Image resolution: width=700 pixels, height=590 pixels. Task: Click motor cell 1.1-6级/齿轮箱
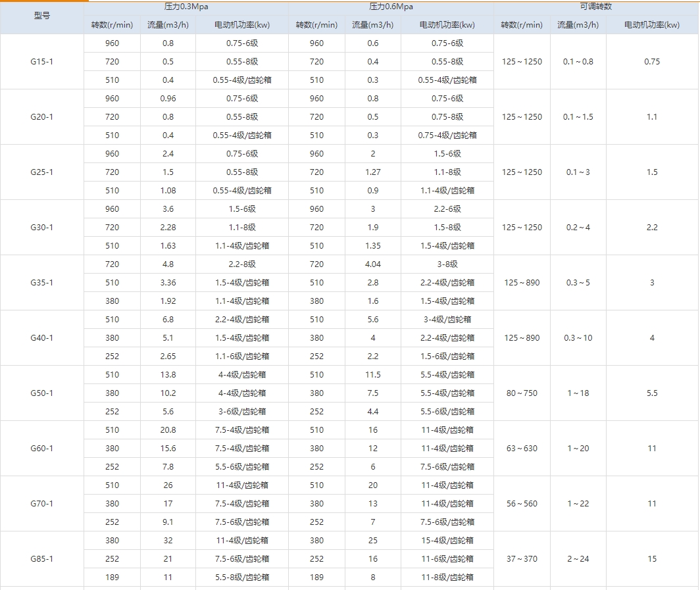(242, 356)
